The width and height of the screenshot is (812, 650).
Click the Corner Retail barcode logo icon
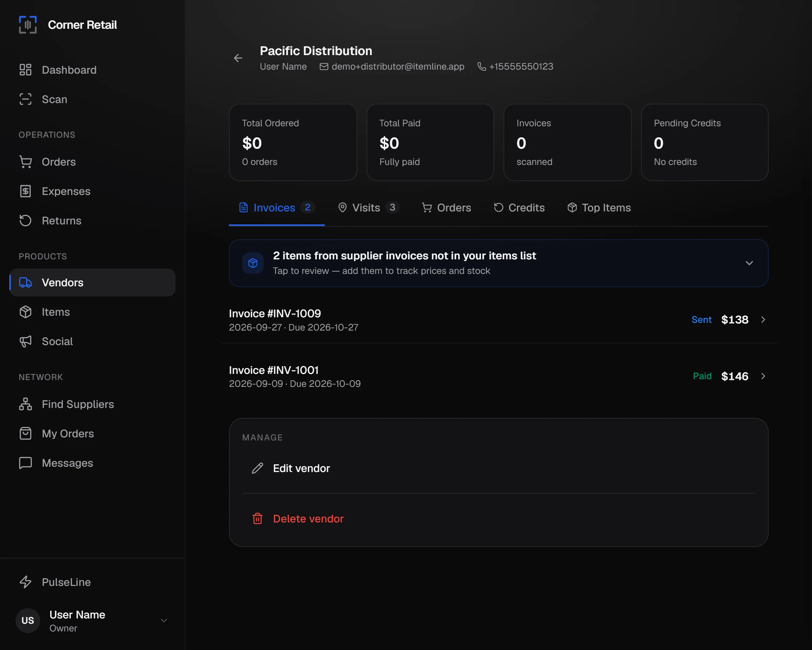[x=28, y=25]
